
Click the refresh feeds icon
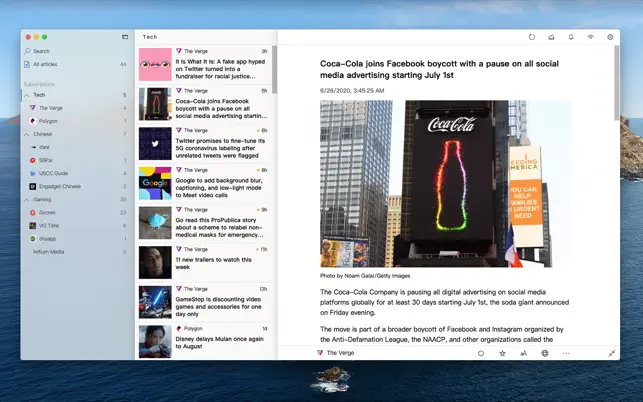coord(531,37)
